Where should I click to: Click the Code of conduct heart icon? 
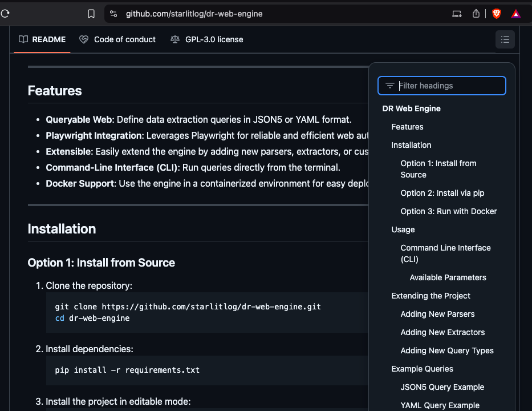(x=84, y=39)
